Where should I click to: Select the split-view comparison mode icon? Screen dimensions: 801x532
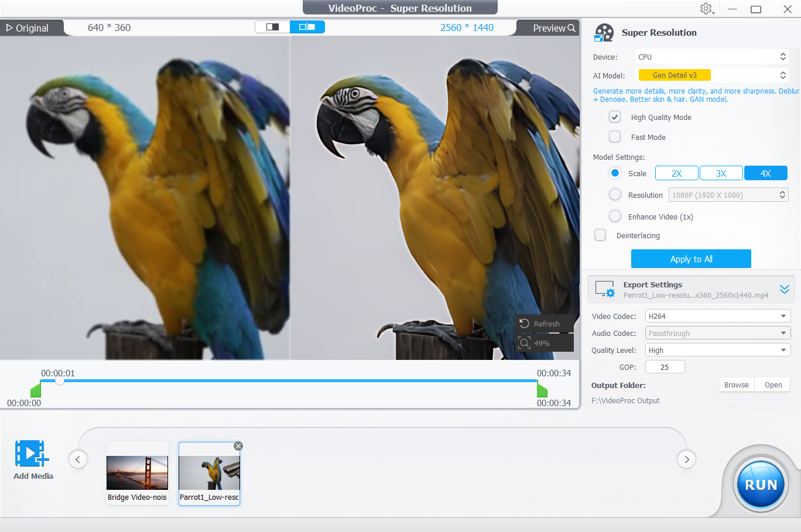point(272,27)
